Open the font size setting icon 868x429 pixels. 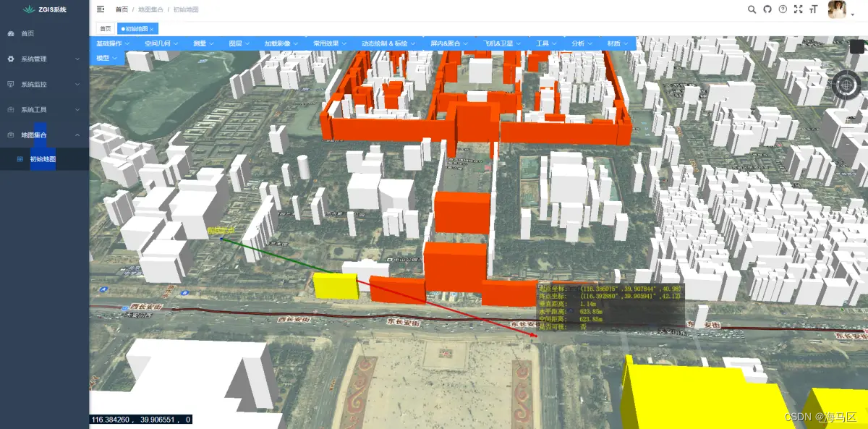(814, 9)
